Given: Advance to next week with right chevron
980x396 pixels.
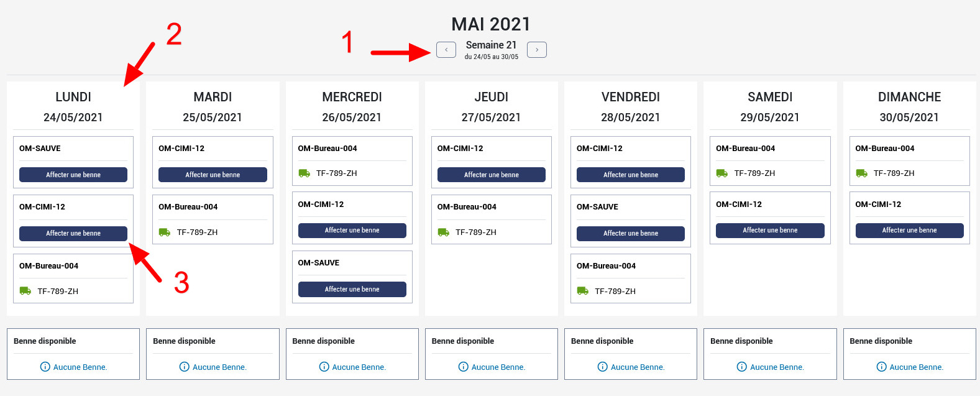Looking at the screenshot, I should click(537, 50).
